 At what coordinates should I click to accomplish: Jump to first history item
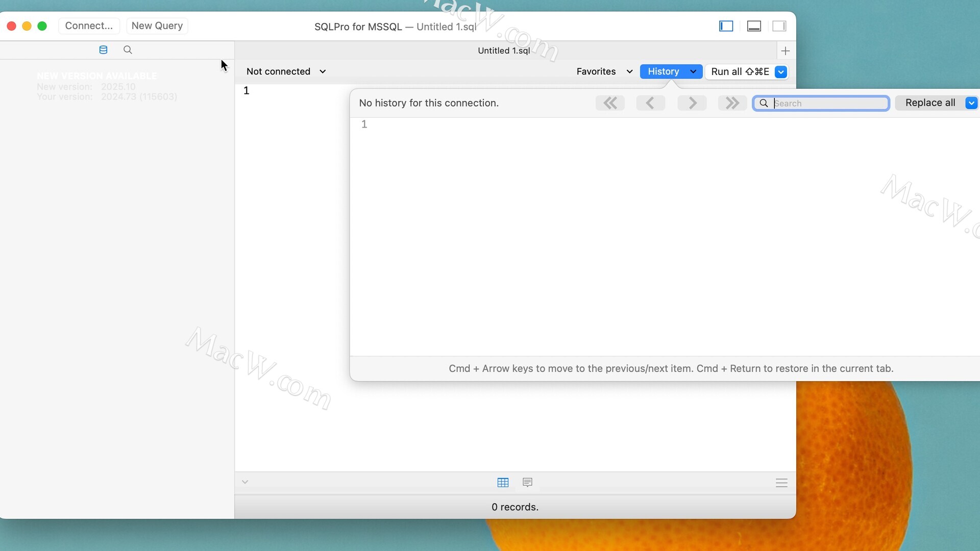[x=610, y=103]
